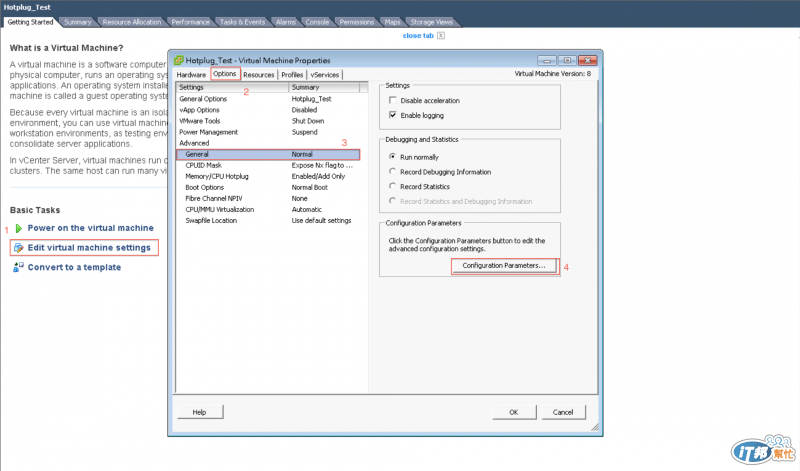Click Edit virtual machine settings link

click(x=89, y=248)
